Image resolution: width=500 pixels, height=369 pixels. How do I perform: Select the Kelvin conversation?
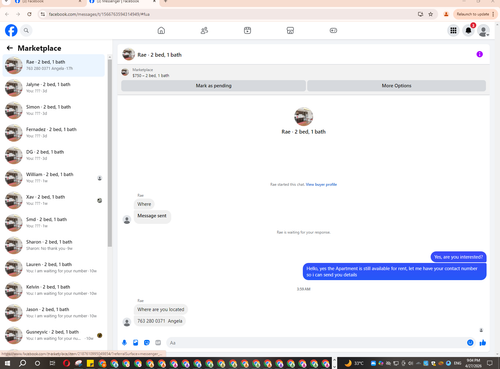tap(54, 290)
